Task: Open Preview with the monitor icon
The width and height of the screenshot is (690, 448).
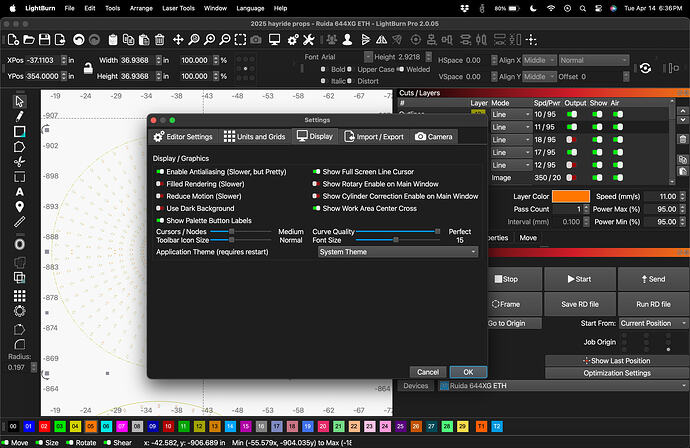Action: coord(275,40)
